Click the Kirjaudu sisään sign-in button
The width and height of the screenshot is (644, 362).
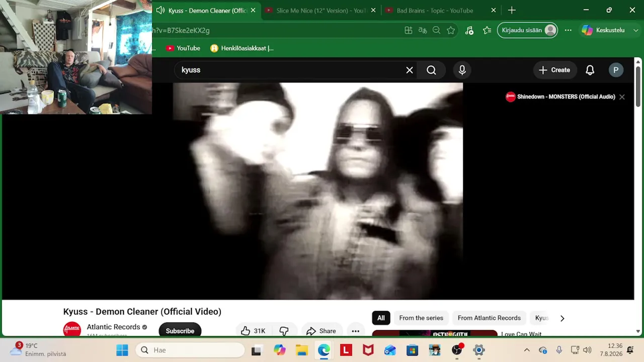(x=527, y=30)
